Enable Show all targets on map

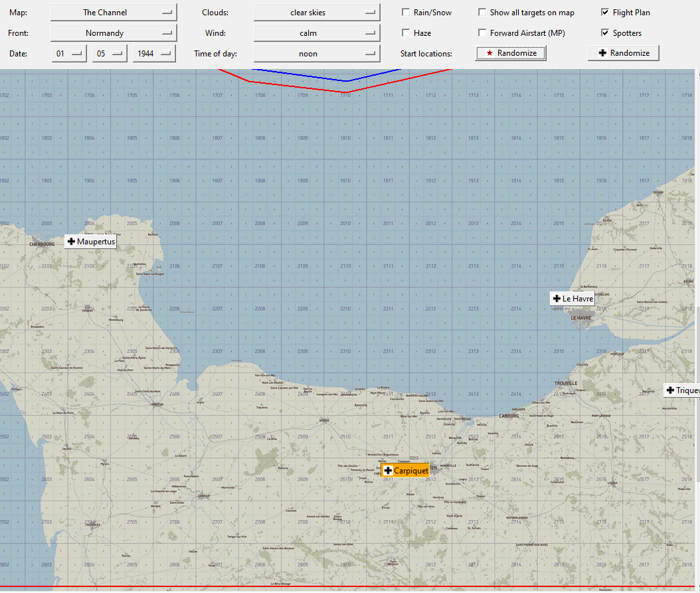click(x=482, y=13)
